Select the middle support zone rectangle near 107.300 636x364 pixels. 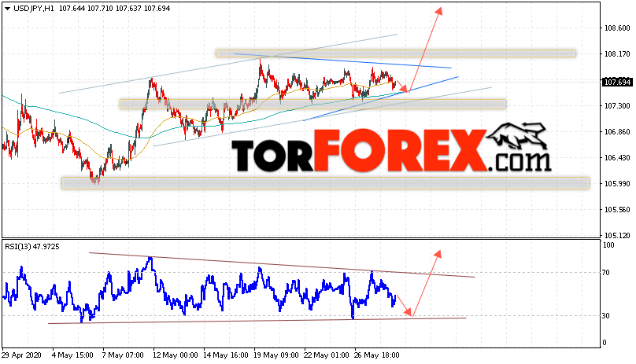pos(312,105)
